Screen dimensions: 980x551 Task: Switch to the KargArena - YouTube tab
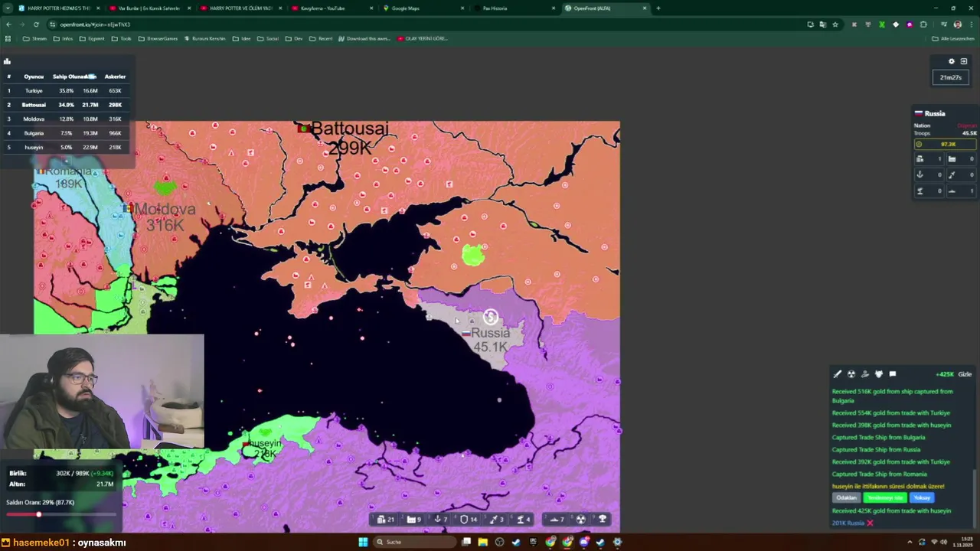(x=332, y=8)
